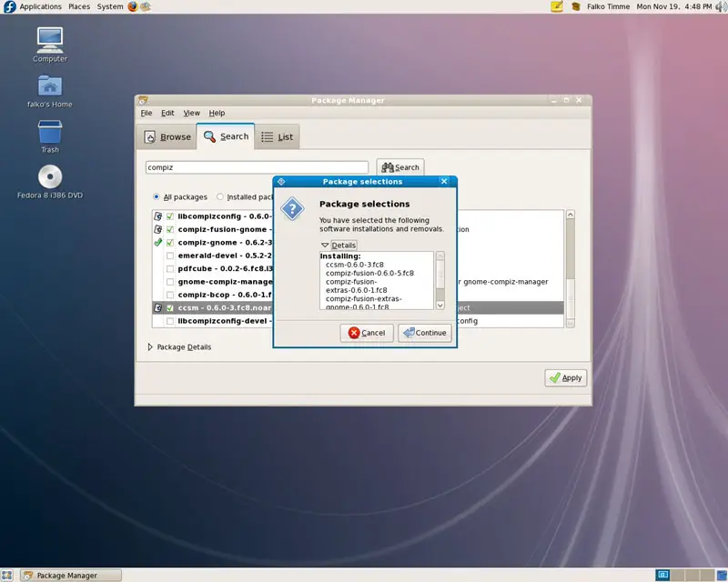Screen dimensions: 728x582
Task: Click the search field containing compiz
Action: 257,167
